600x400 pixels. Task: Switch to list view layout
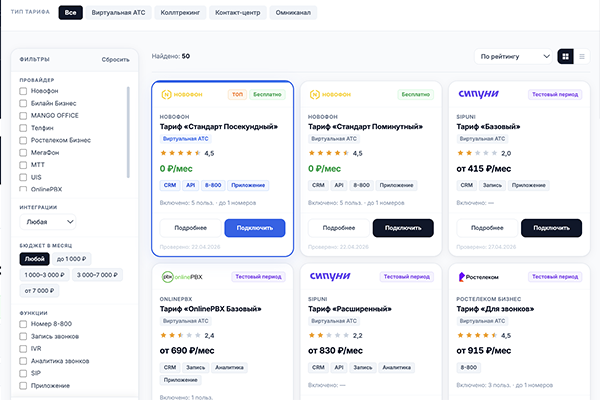(582, 57)
